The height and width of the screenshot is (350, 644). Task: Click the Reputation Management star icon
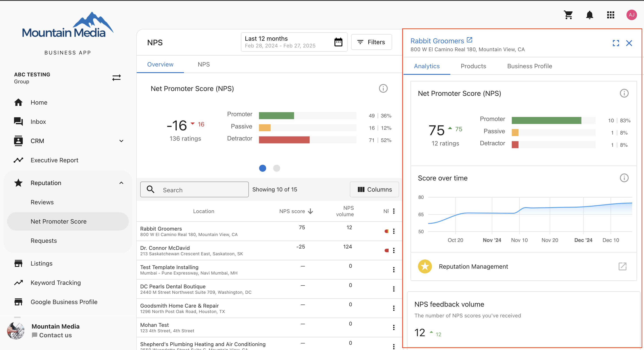click(x=425, y=266)
